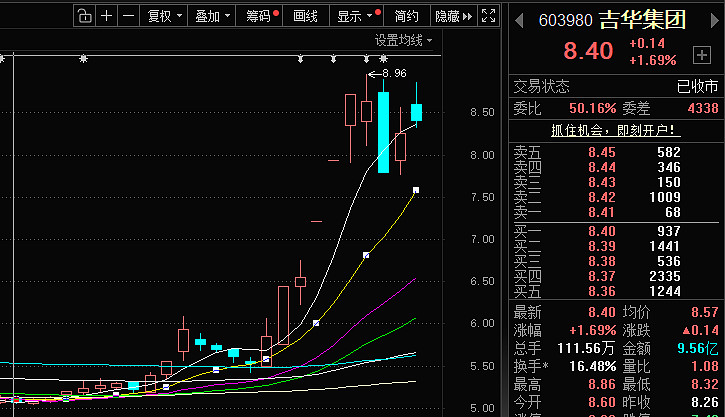The image size is (725, 417).
Task: Select the tall cyan bearish candlestick
Action: pyautogui.click(x=383, y=132)
